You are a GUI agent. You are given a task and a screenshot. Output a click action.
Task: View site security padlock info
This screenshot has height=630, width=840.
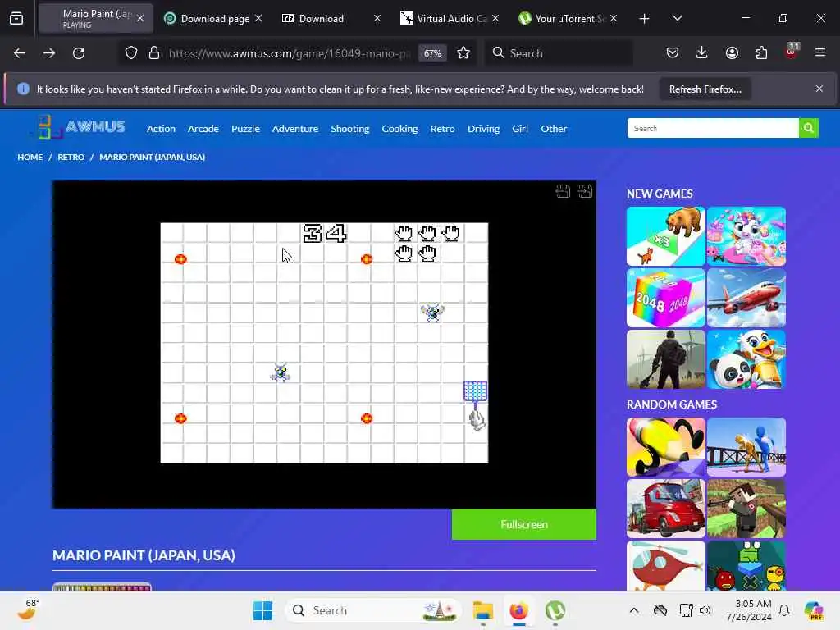[154, 53]
